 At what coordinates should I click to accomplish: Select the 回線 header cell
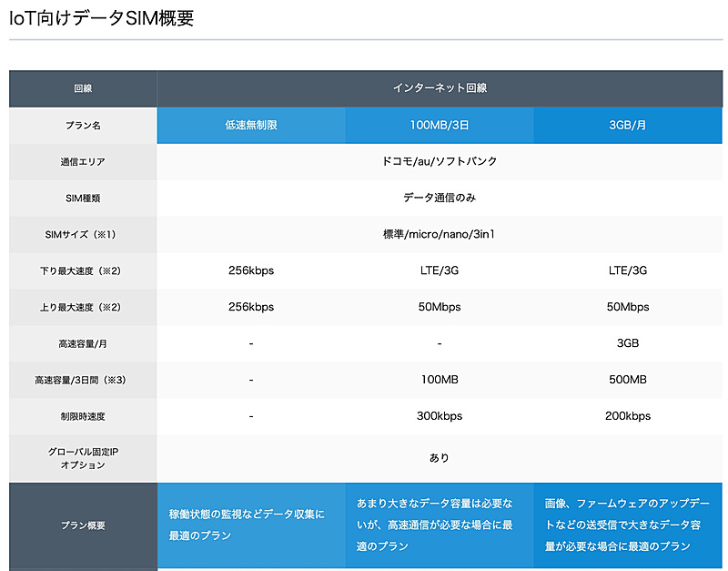[83, 88]
